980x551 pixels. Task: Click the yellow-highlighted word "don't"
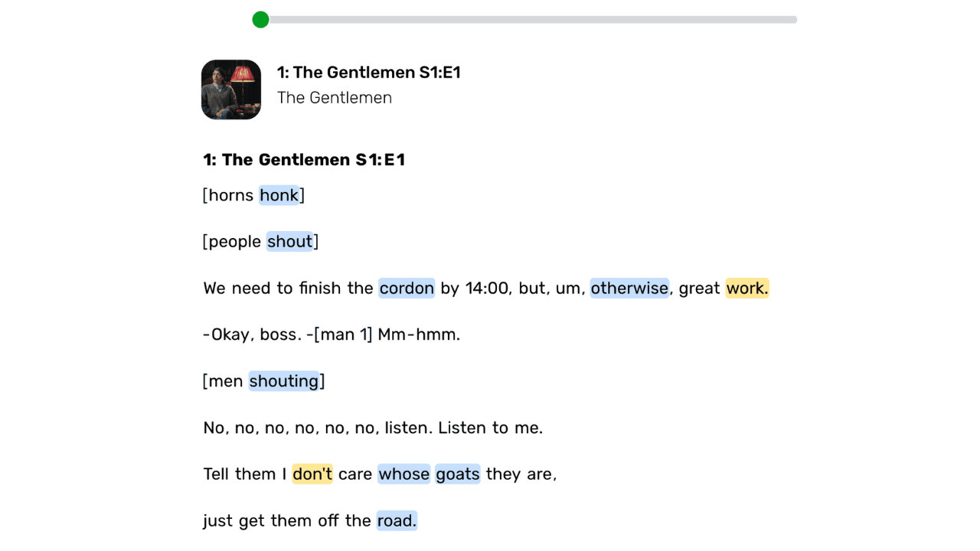312,474
